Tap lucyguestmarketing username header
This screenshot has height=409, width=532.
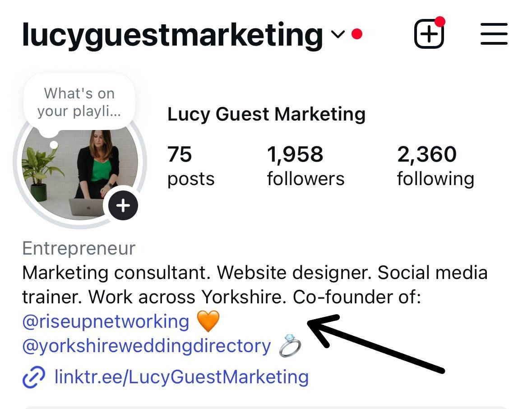[173, 35]
